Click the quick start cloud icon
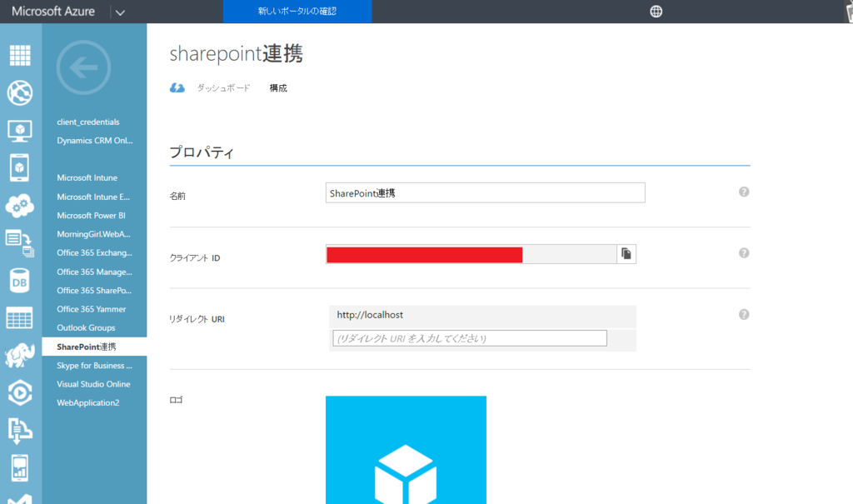The image size is (853, 504). click(x=177, y=87)
